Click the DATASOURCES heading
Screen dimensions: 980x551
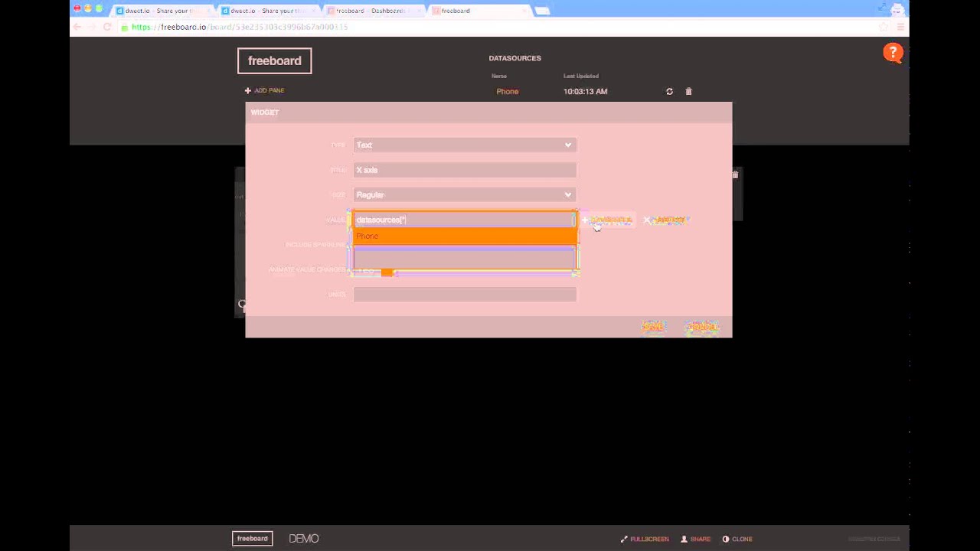coord(515,58)
